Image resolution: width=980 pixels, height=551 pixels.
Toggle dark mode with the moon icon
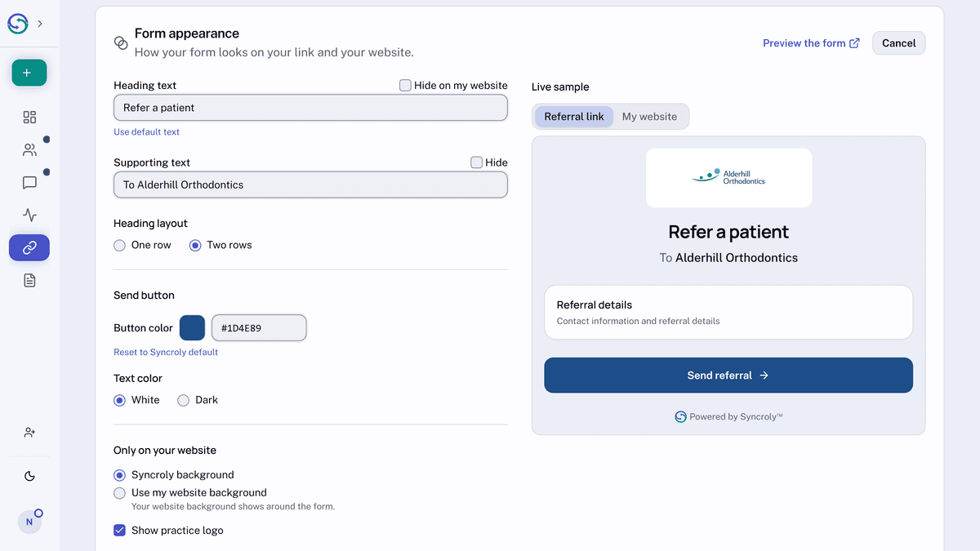coord(29,476)
